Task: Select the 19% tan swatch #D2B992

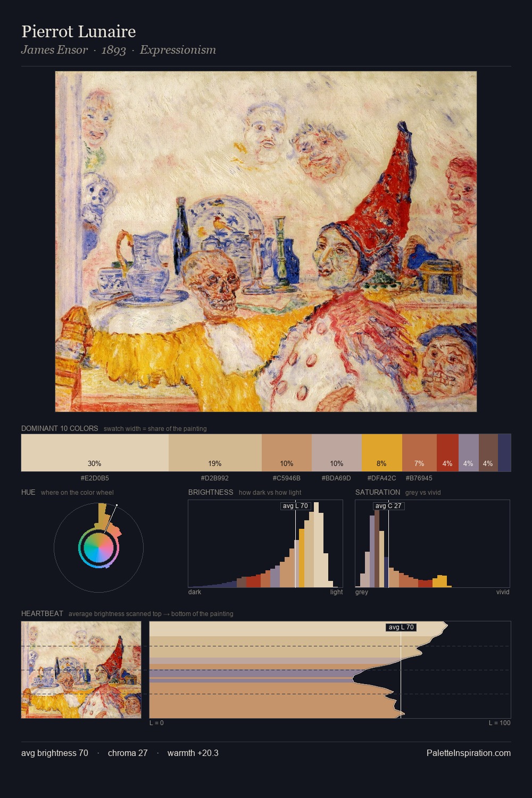Action: (x=215, y=453)
